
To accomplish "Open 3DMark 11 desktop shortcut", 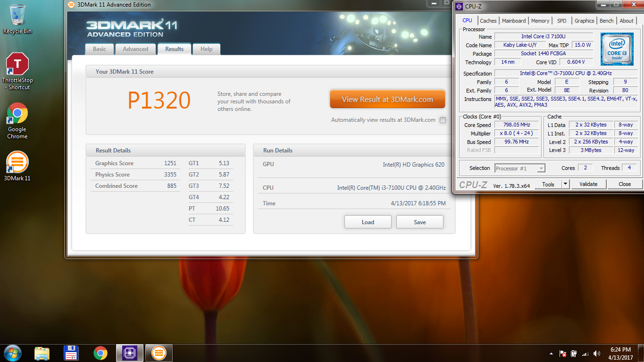I will point(17,166).
